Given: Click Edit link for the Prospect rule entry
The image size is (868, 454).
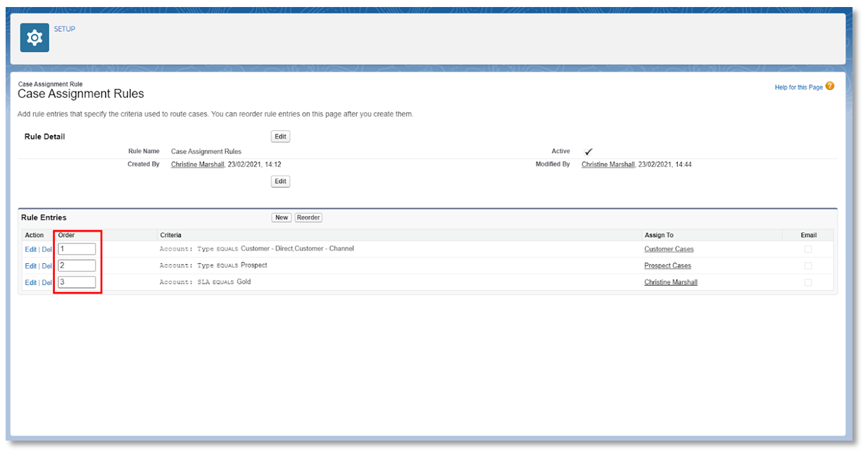Looking at the screenshot, I should (30, 266).
